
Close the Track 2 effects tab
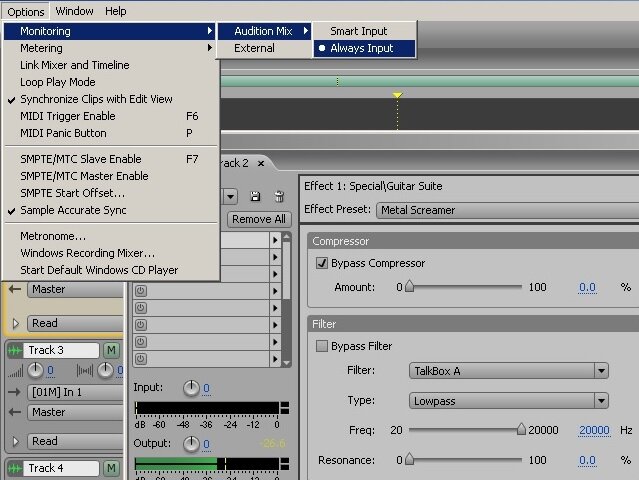tap(261, 163)
